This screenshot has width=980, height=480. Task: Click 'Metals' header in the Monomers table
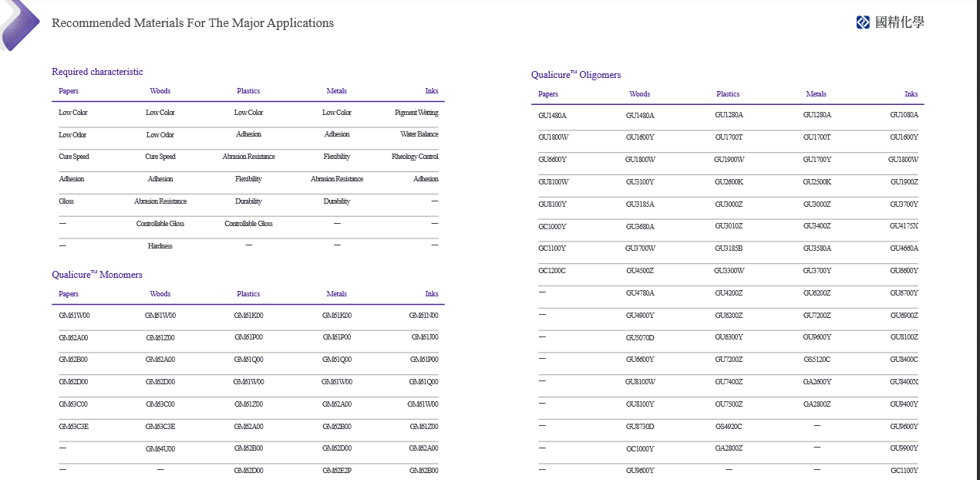click(x=337, y=294)
